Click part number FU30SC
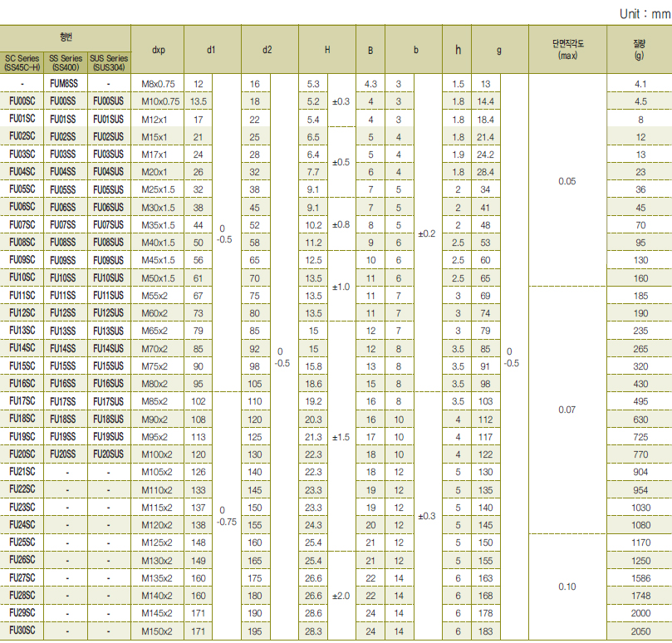The width and height of the screenshot is (672, 643). coord(22,631)
